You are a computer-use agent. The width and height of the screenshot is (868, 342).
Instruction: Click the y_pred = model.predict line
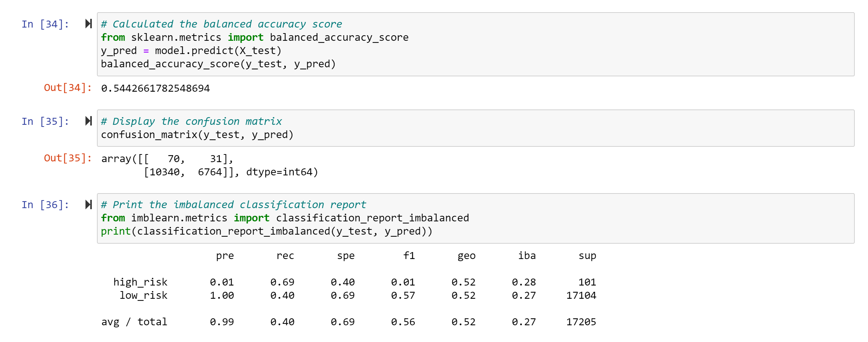[x=190, y=50]
